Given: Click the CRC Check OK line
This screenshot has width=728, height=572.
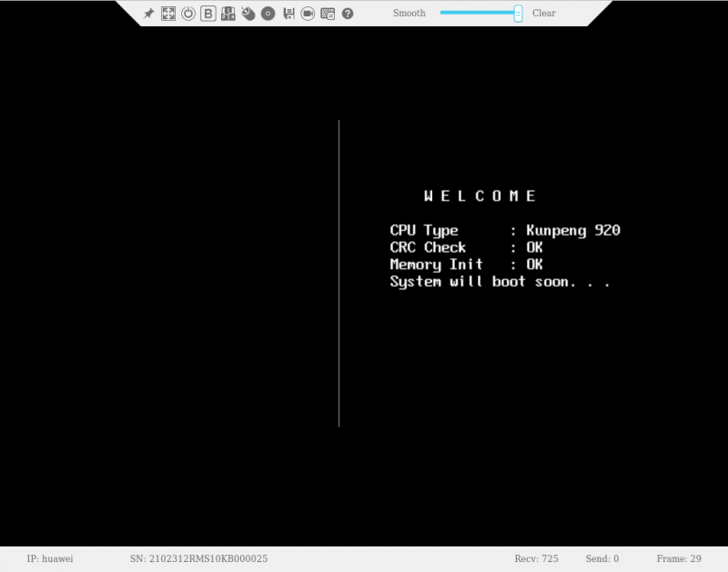Looking at the screenshot, I should (x=466, y=247).
